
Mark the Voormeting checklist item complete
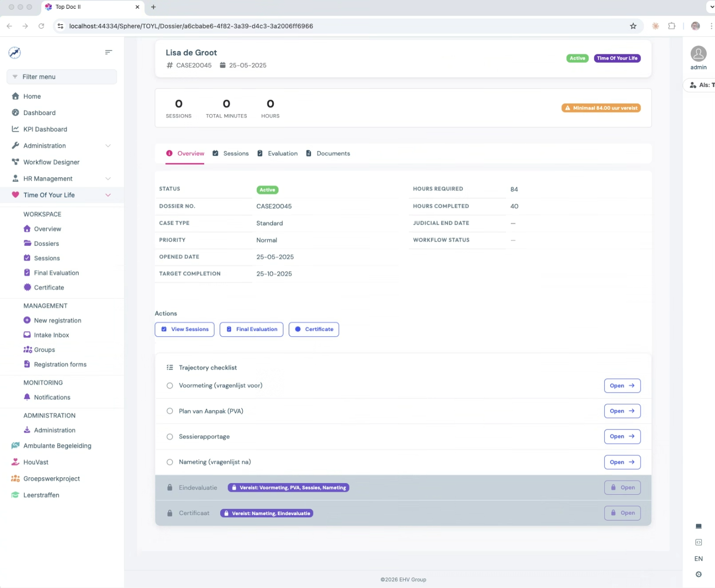[170, 385]
